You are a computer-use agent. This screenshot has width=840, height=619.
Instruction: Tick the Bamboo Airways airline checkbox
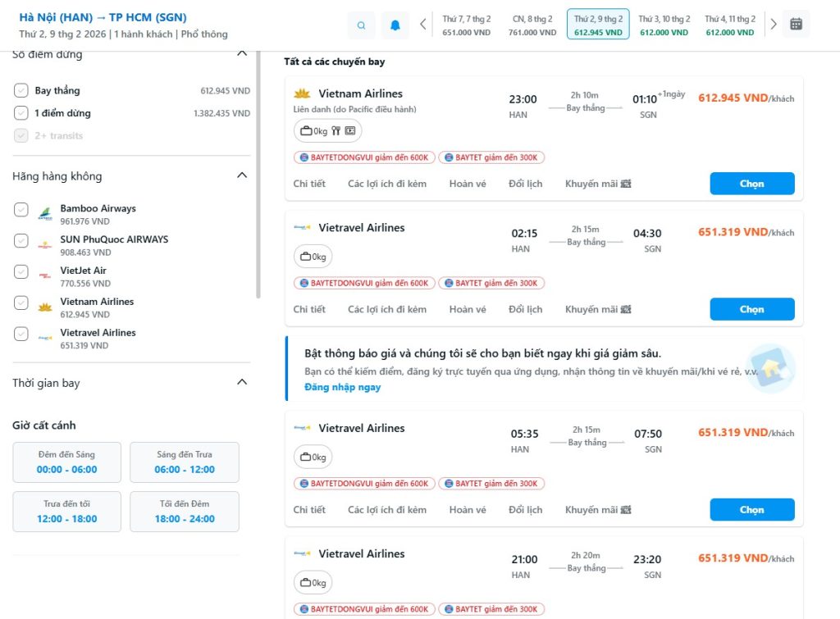pyautogui.click(x=21, y=210)
